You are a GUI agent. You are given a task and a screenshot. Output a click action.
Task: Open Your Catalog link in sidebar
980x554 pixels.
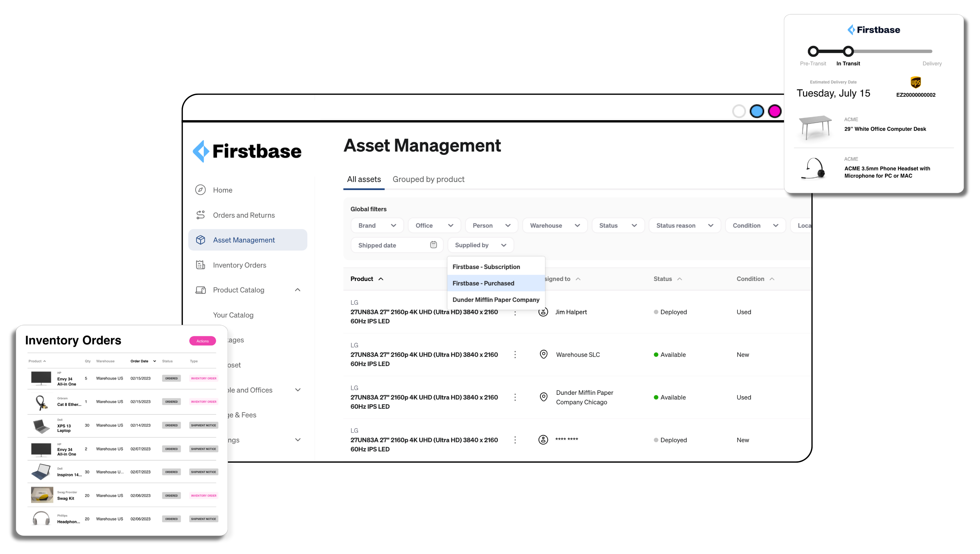pos(233,315)
